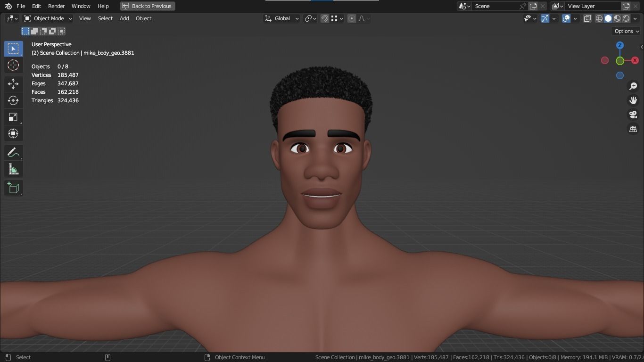The image size is (644, 362).
Task: Open the object types visibility eye dropdown
Action: tap(530, 18)
